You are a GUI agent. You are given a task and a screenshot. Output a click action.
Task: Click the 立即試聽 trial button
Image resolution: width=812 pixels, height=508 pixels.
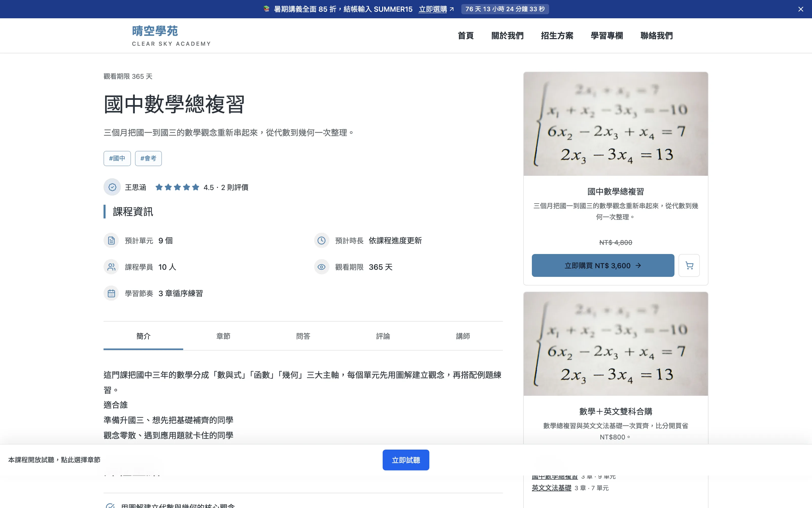406,460
